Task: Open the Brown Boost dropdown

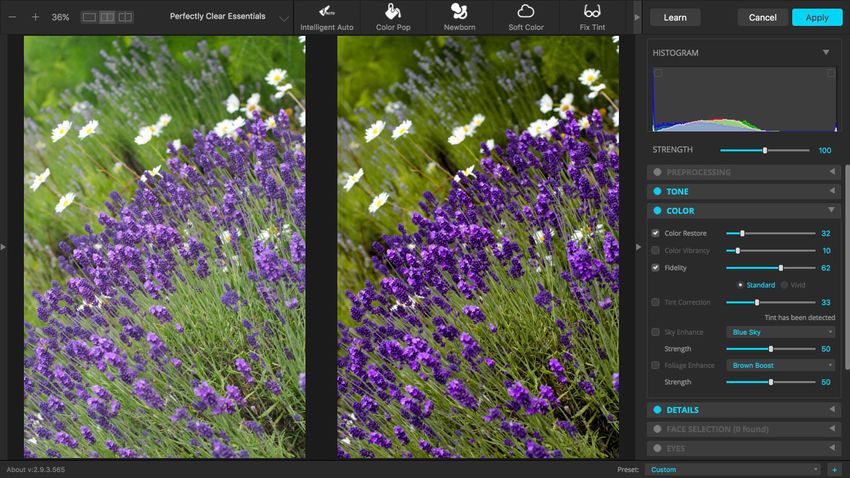Action: click(x=781, y=365)
